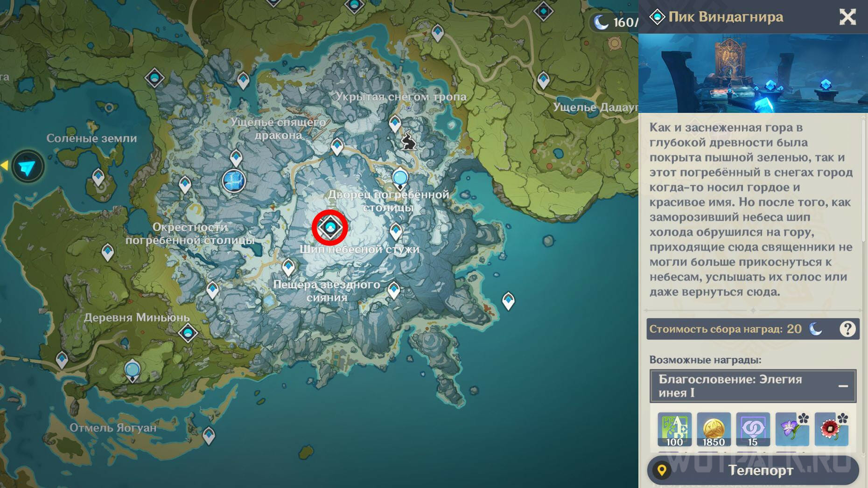Close the Пик Виндагнира info panel

[x=847, y=17]
